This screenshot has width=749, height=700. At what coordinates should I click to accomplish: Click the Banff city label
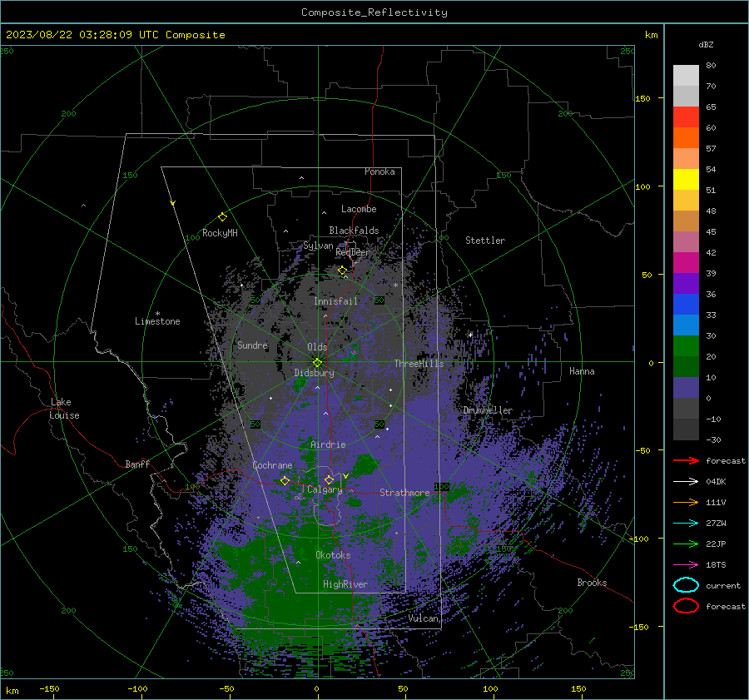coord(137,464)
